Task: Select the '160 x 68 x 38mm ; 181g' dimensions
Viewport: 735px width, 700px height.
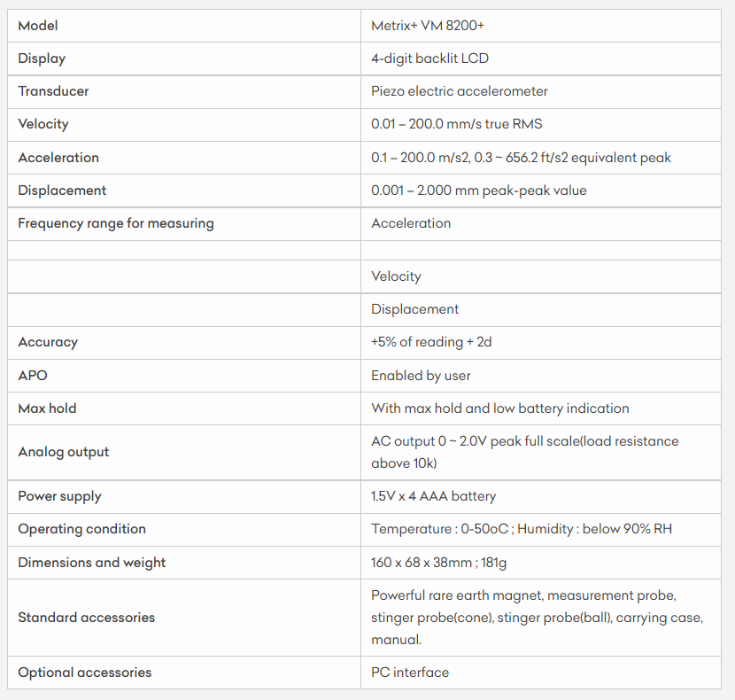Action: click(438, 563)
